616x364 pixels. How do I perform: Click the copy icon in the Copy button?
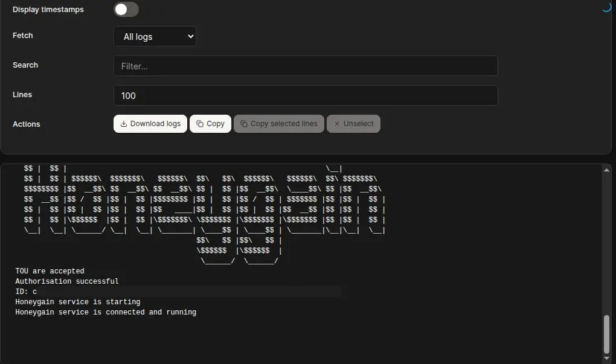pyautogui.click(x=200, y=124)
